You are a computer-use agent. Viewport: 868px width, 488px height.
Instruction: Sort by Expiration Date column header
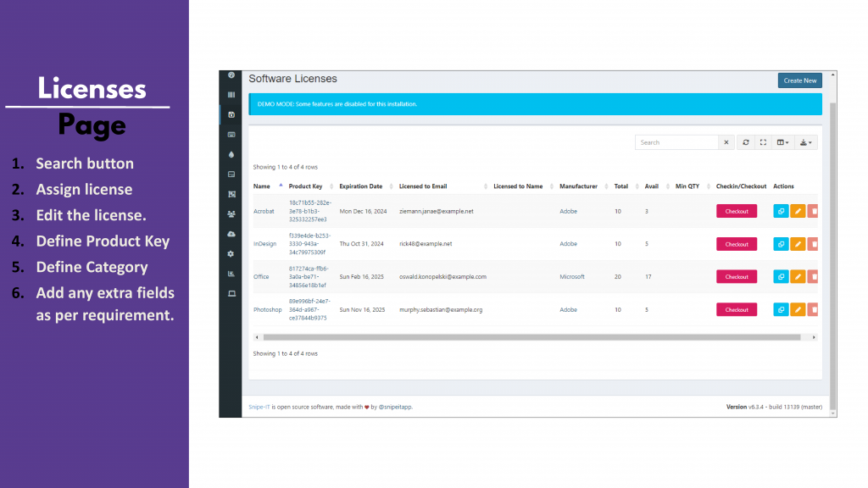point(360,186)
